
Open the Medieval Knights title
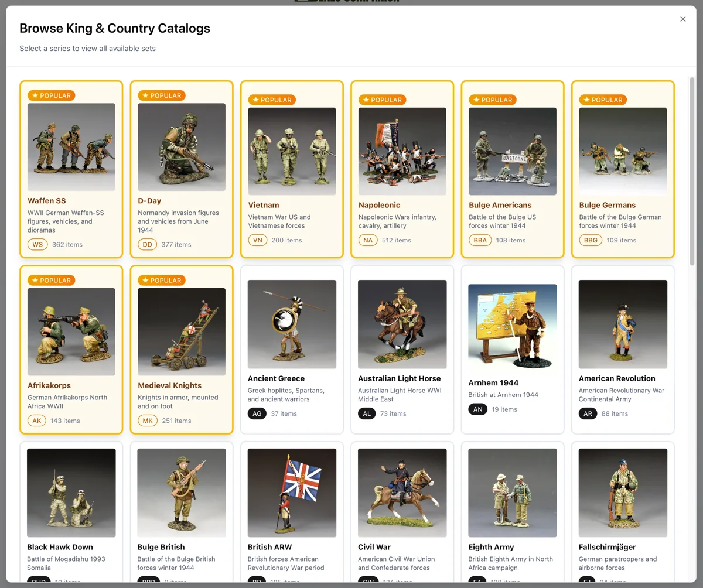[x=170, y=385]
